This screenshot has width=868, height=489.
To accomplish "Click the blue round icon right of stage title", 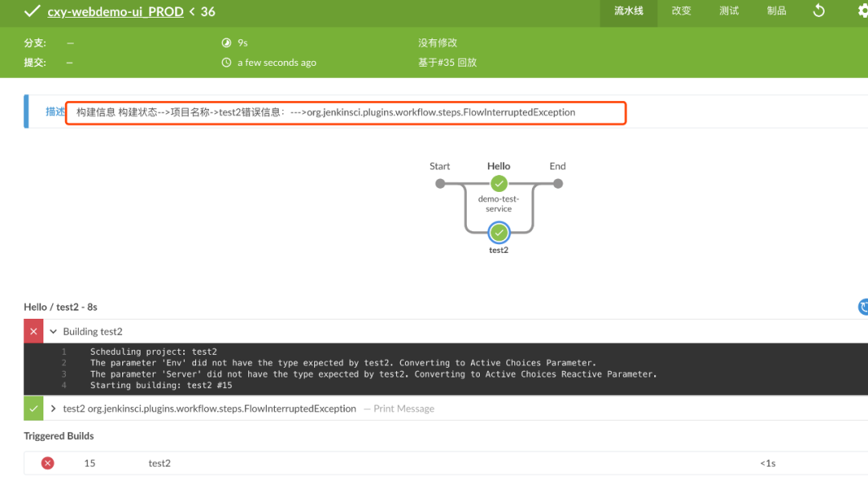I will (864, 307).
